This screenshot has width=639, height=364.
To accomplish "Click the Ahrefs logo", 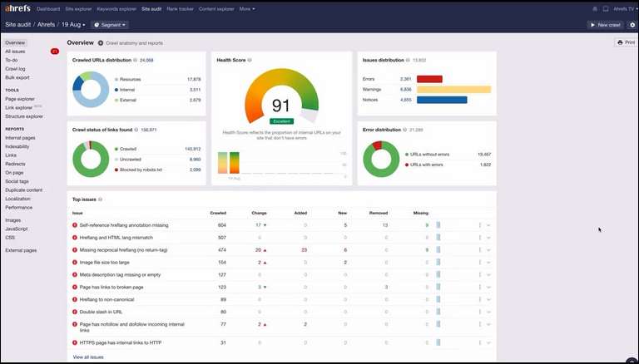I will click(x=17, y=8).
